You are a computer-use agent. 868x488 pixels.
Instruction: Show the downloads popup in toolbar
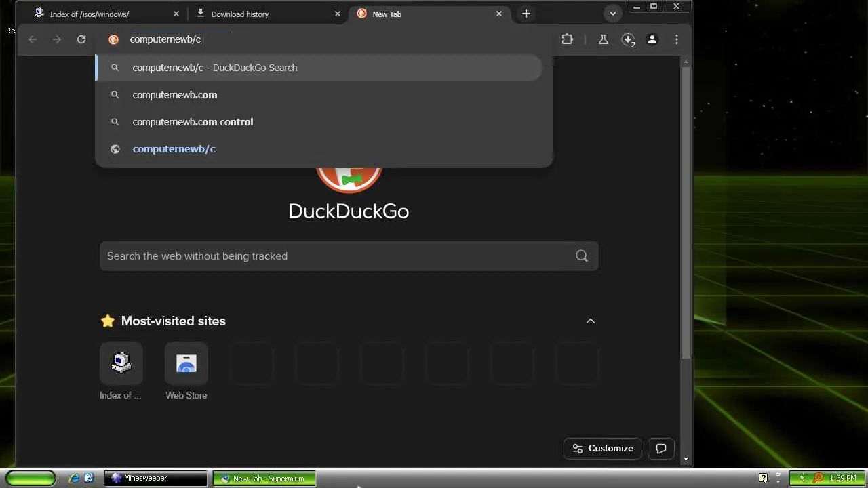(628, 39)
